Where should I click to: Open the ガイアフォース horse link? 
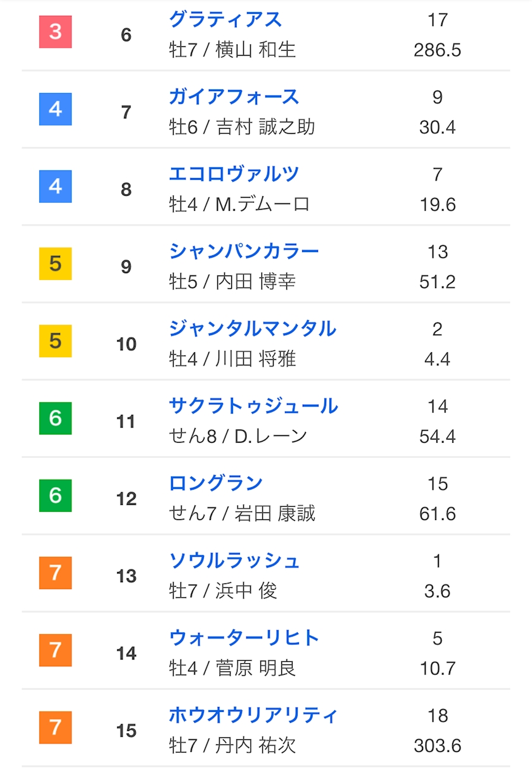(x=233, y=97)
